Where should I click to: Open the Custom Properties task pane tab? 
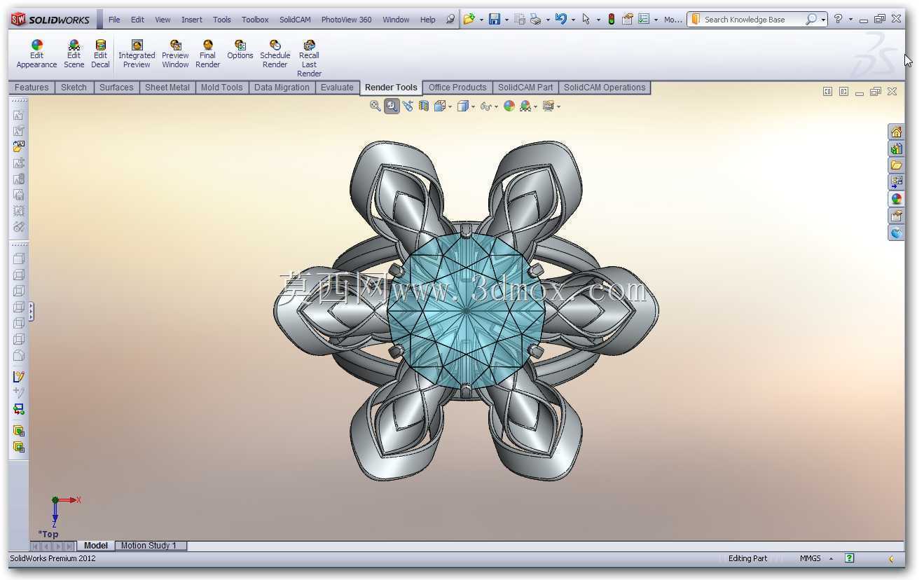coord(896,216)
